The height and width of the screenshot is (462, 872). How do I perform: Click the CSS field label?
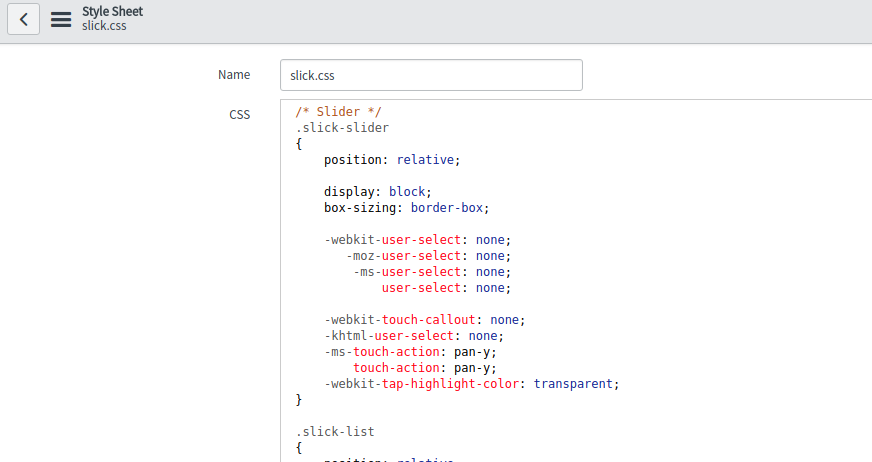pyautogui.click(x=240, y=115)
